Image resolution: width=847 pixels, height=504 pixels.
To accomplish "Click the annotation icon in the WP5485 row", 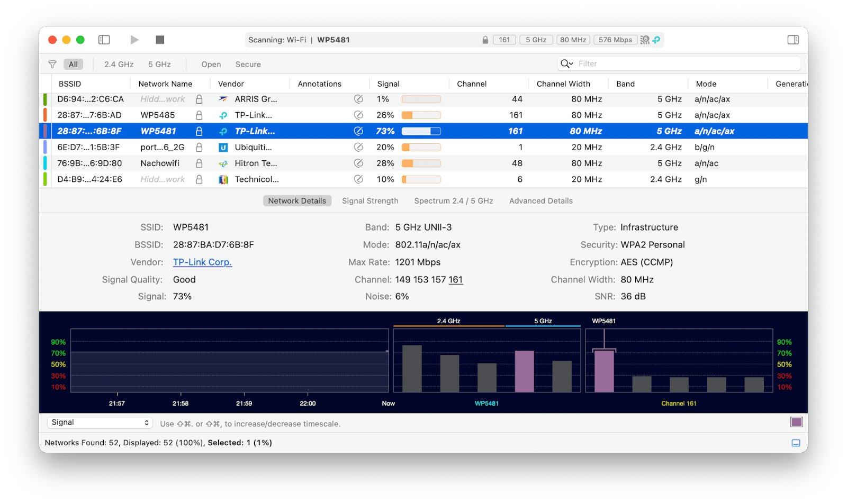I will pyautogui.click(x=358, y=115).
